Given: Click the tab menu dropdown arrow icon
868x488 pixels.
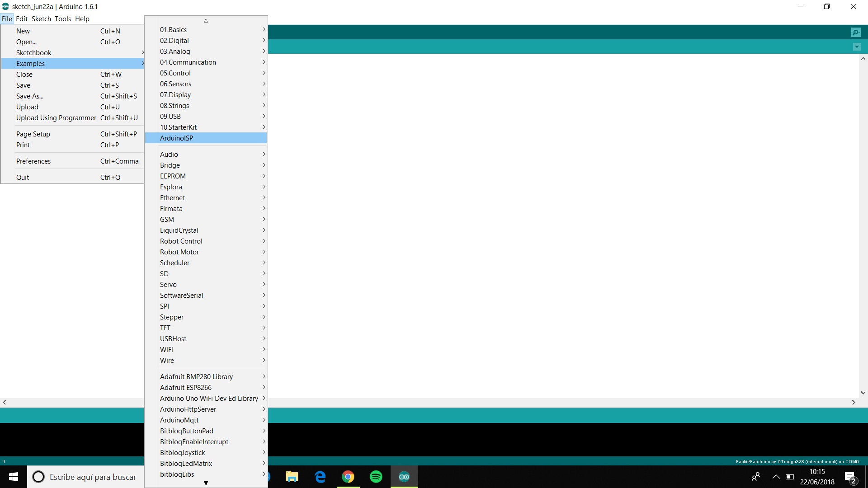Looking at the screenshot, I should click(856, 47).
